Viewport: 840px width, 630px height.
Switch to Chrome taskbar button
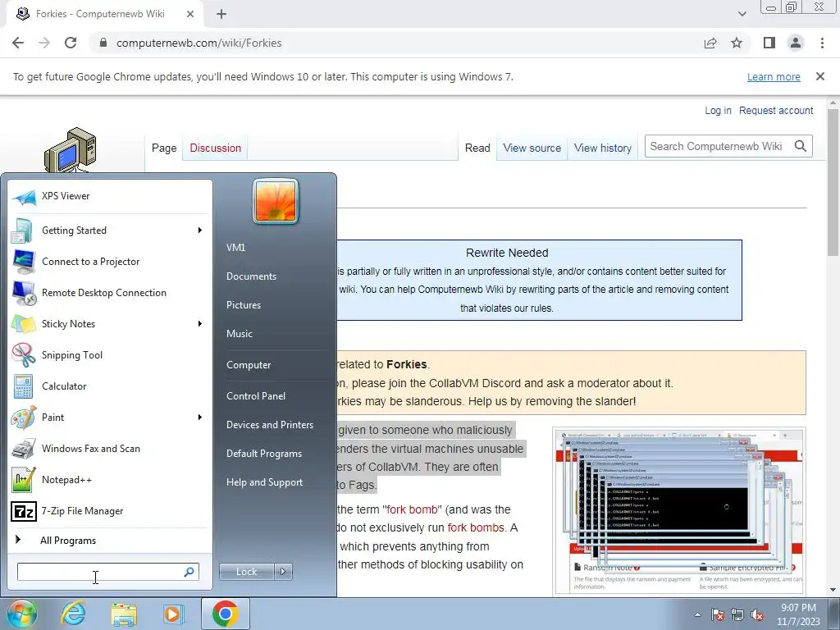(225, 614)
